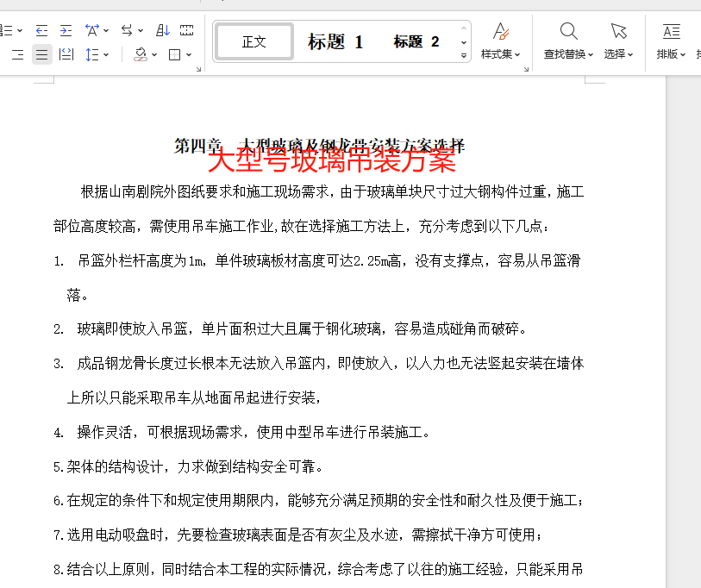The width and height of the screenshot is (701, 588).
Task: Click the line spacing icon
Action: point(92,54)
